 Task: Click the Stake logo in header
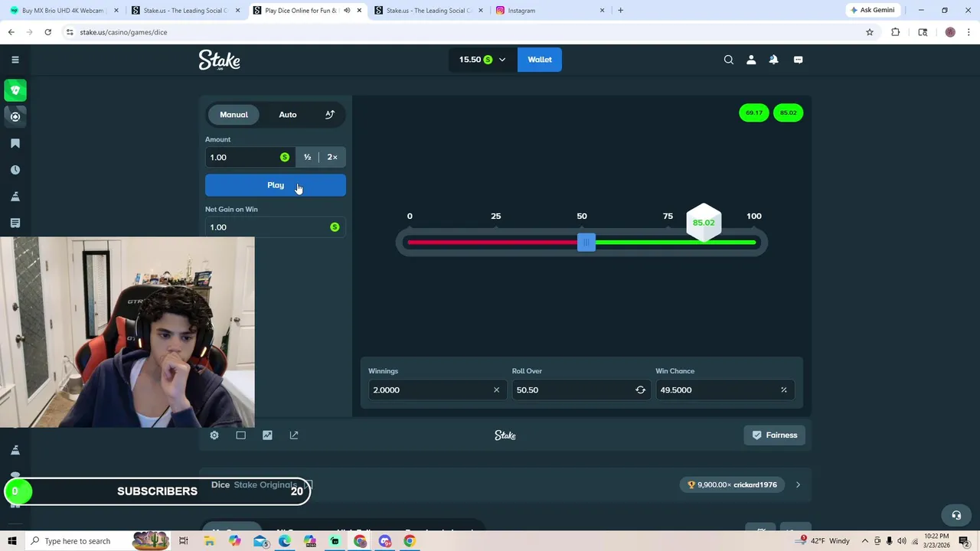(219, 60)
